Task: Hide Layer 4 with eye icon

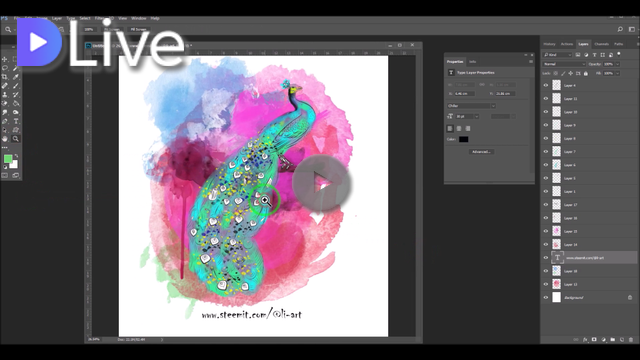Action: pyautogui.click(x=546, y=85)
